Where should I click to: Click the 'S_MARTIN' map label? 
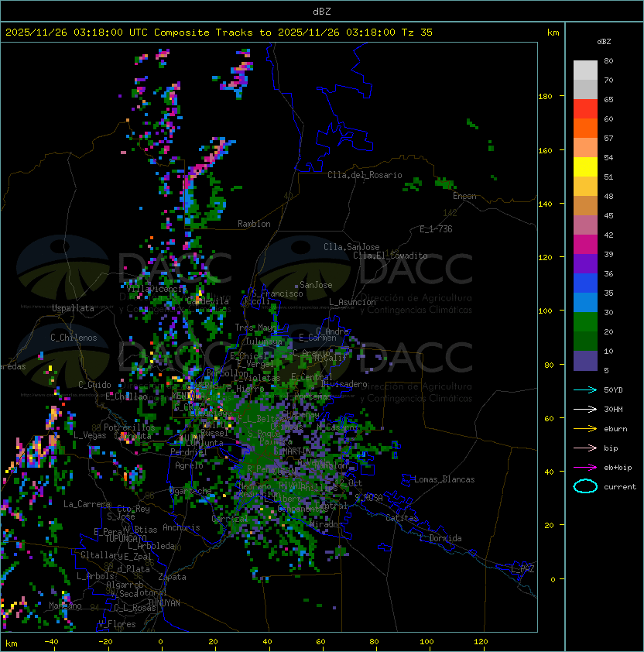[293, 451]
